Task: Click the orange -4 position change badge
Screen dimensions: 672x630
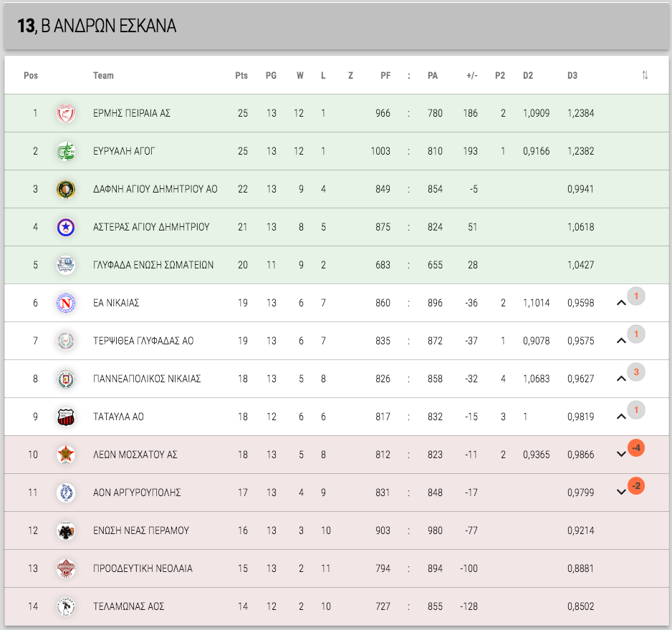Action: (x=636, y=448)
